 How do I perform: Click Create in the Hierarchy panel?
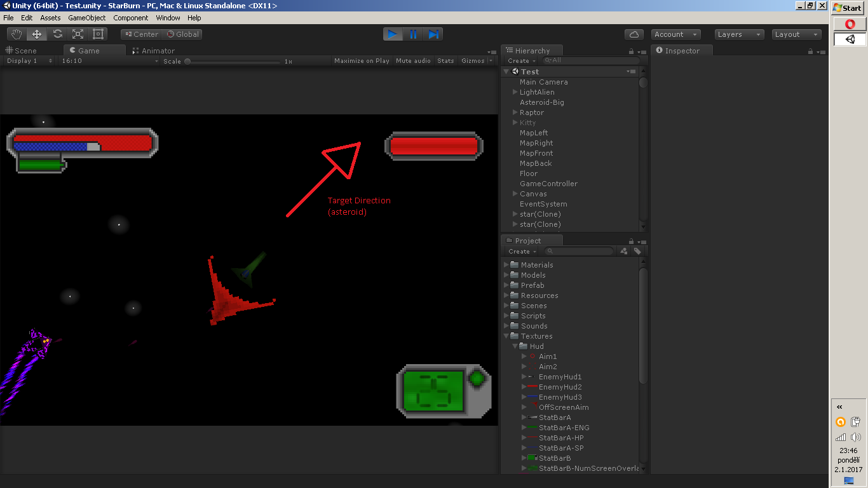519,60
